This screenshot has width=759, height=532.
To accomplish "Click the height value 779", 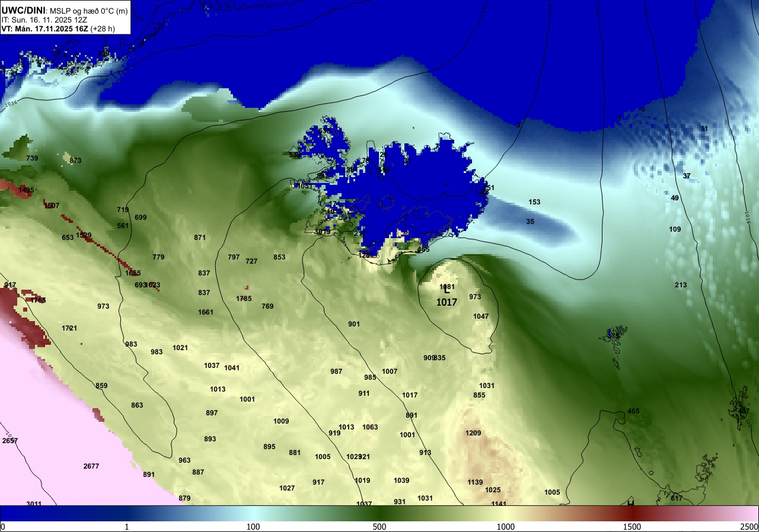I will click(x=158, y=257).
